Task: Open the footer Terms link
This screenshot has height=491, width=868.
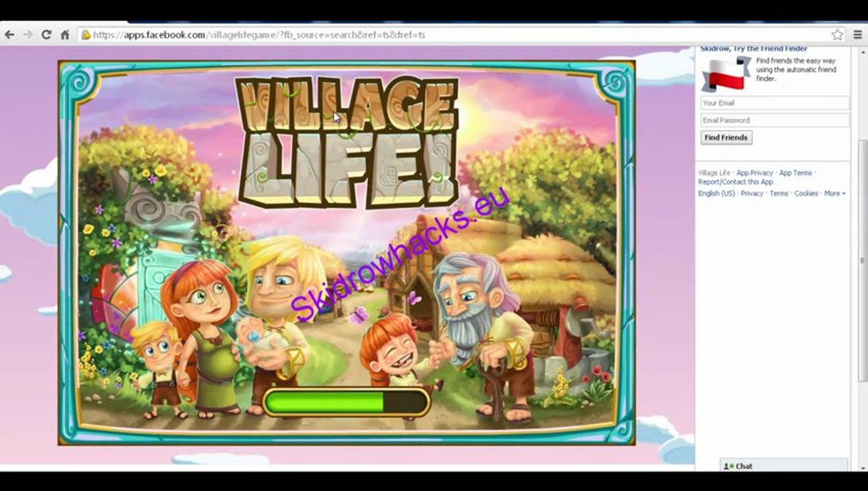Action: [x=779, y=194]
